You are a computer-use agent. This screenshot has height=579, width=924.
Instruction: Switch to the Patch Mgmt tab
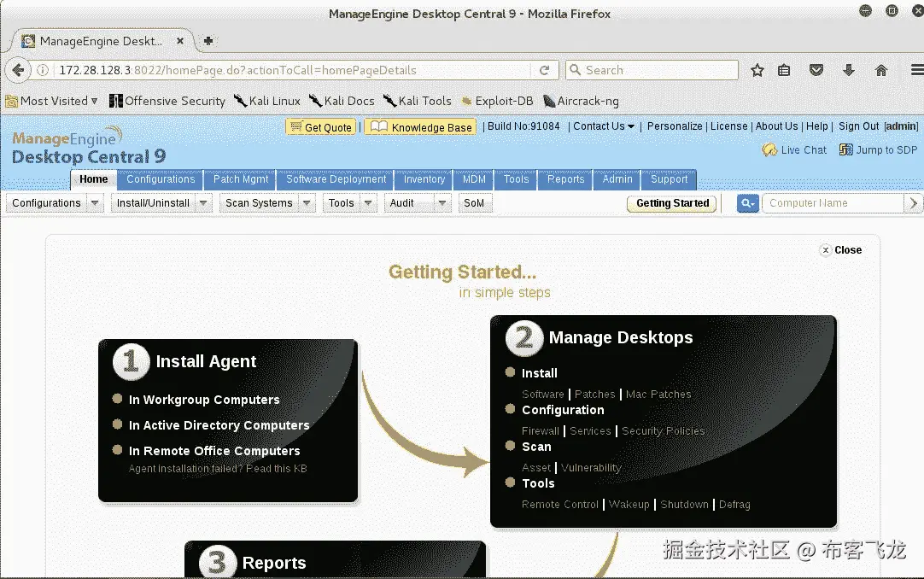click(241, 179)
